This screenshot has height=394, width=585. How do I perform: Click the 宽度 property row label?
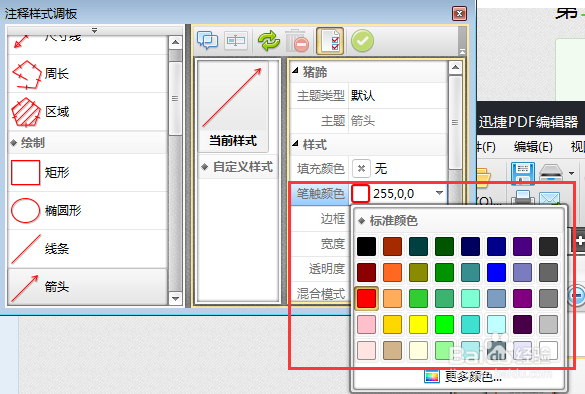tap(333, 244)
